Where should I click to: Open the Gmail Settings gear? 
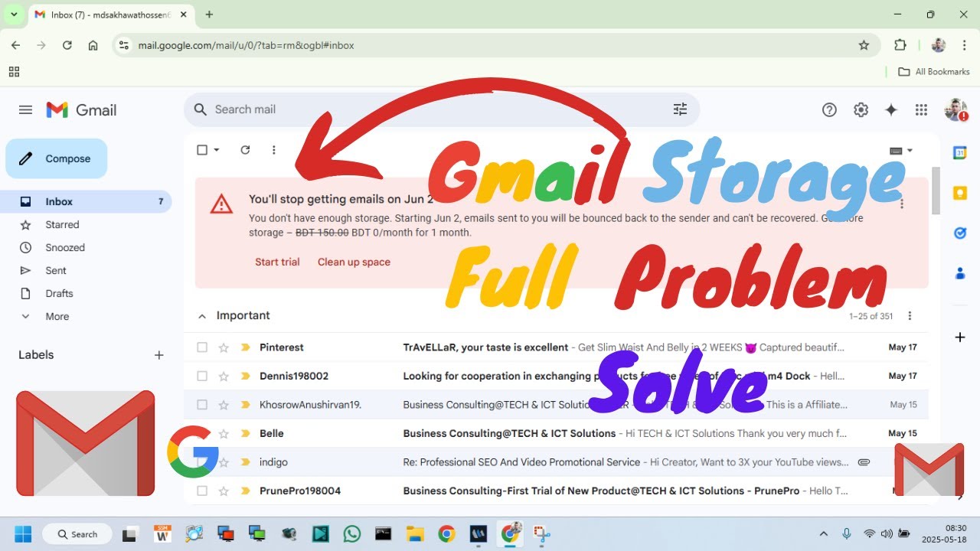pyautogui.click(x=861, y=110)
